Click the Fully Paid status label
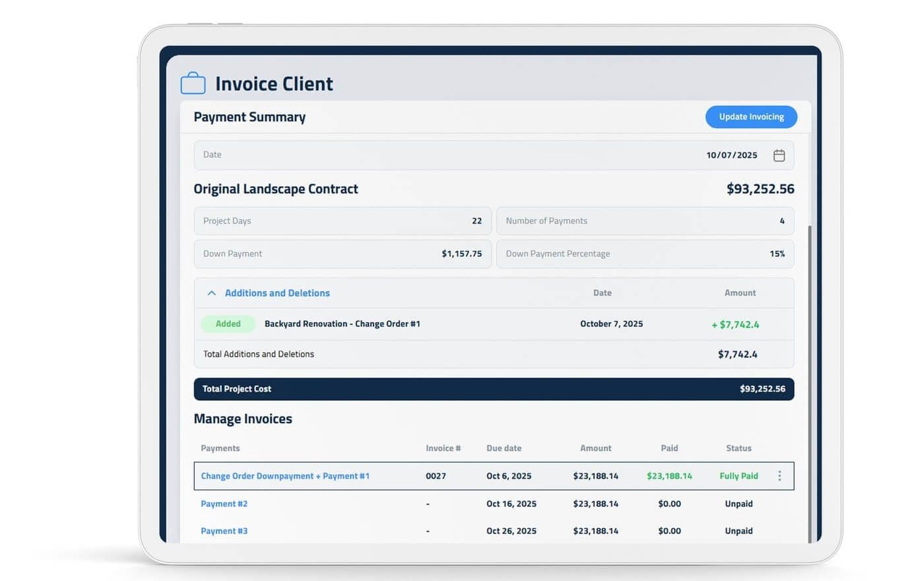This screenshot has height=581, width=924. point(739,476)
